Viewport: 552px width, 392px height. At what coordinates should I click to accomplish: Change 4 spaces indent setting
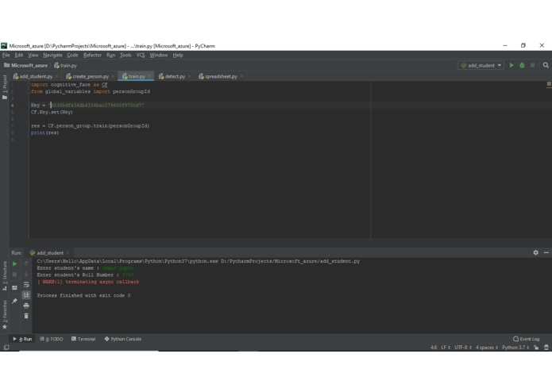[x=487, y=348]
